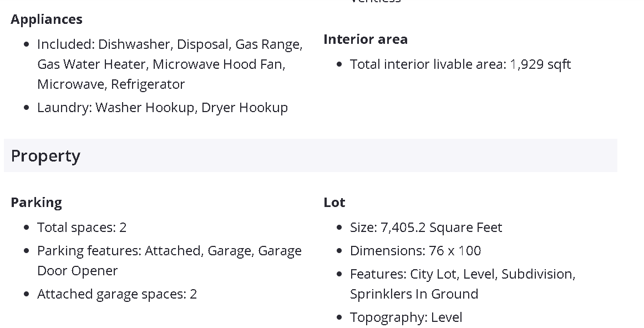
Task: Click the Appliances heading
Action: [47, 19]
